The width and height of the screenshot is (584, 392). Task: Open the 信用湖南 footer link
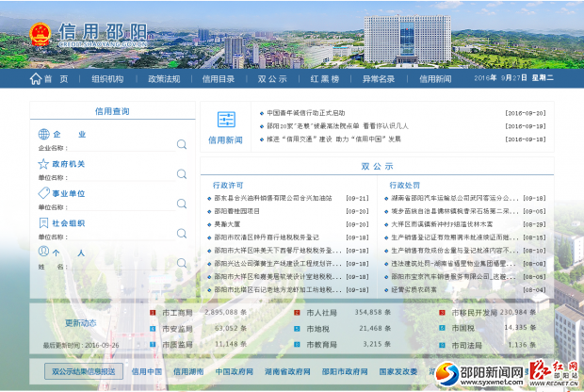pyautogui.click(x=188, y=371)
